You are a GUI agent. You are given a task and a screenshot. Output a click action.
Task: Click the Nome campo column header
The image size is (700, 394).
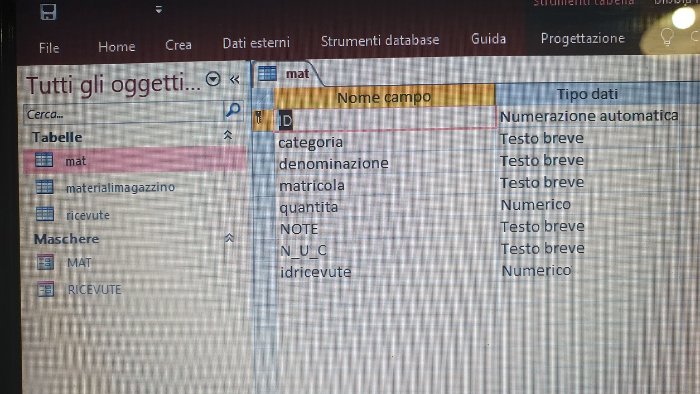point(384,96)
